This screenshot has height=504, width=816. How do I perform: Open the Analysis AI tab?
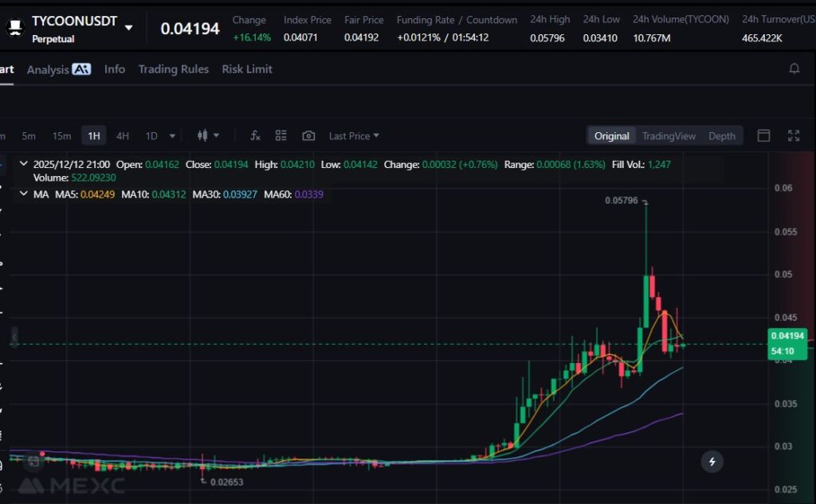pyautogui.click(x=58, y=69)
